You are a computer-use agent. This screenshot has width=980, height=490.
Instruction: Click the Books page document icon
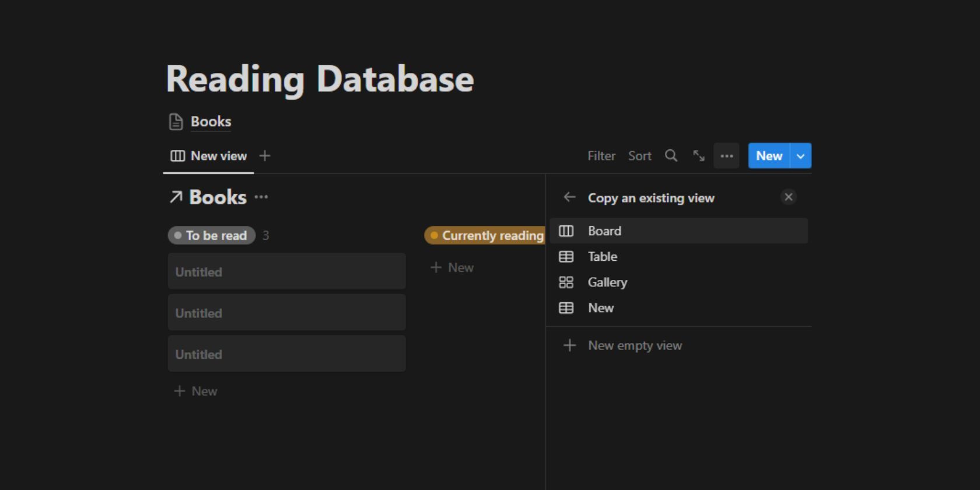point(176,122)
